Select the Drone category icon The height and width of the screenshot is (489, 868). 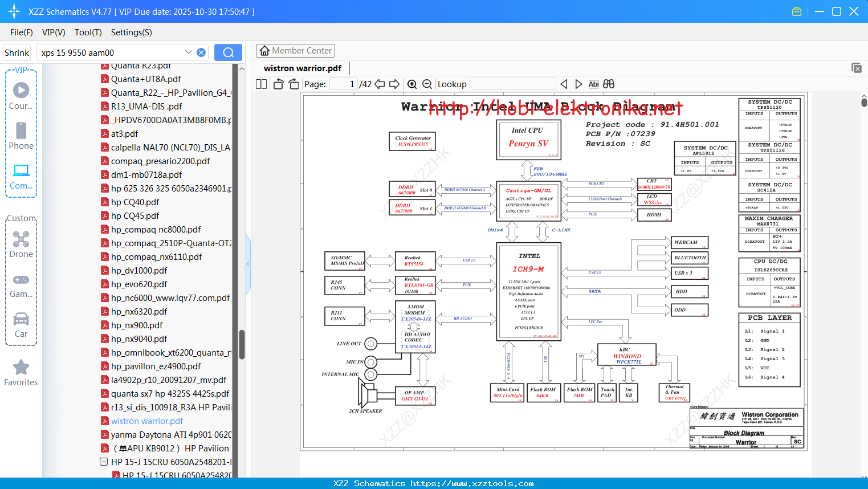click(x=21, y=244)
